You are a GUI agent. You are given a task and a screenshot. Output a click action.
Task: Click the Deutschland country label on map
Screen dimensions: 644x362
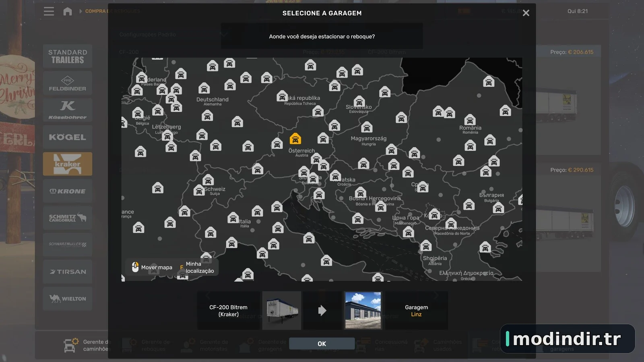point(213,99)
